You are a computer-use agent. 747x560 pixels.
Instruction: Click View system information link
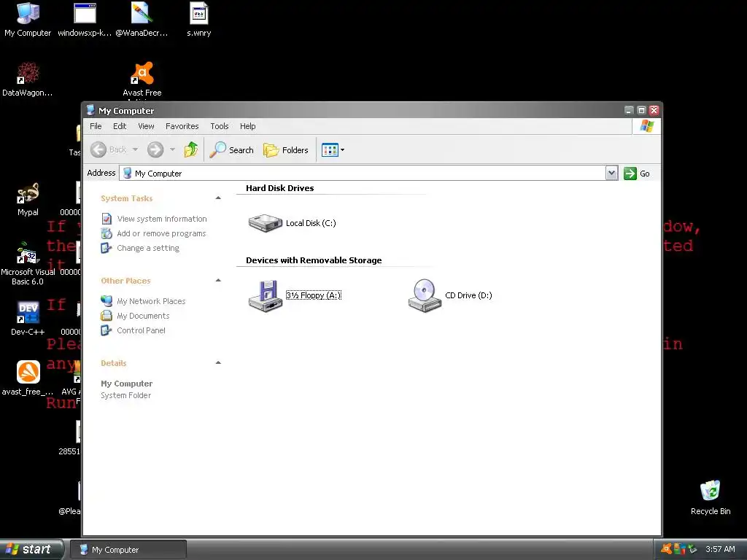tap(162, 219)
